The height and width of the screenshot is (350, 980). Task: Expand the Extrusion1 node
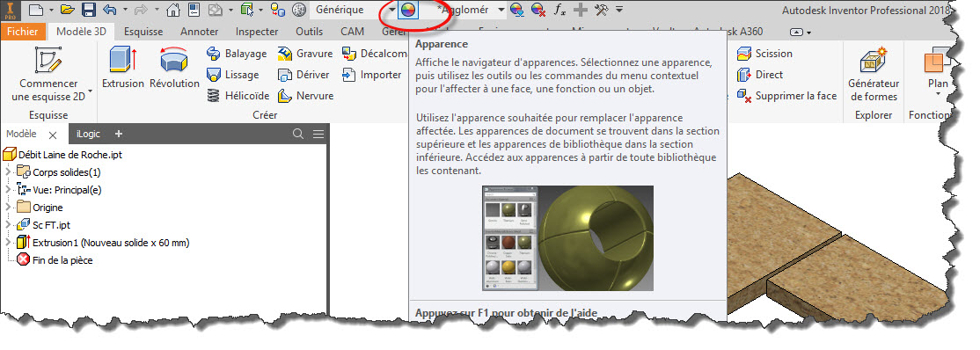coord(8,242)
